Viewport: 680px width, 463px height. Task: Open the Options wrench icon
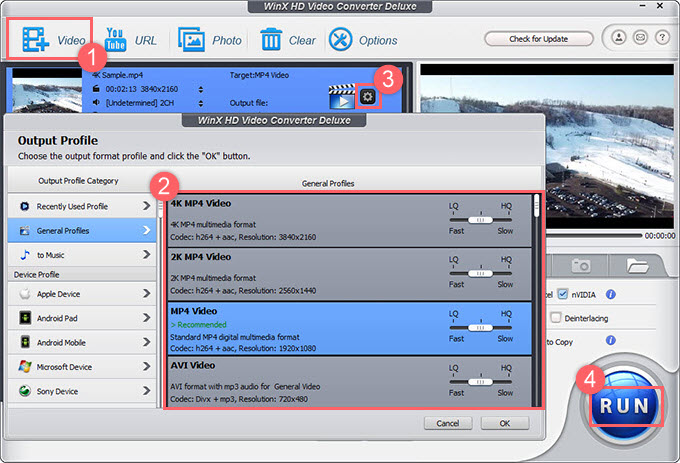pos(340,39)
